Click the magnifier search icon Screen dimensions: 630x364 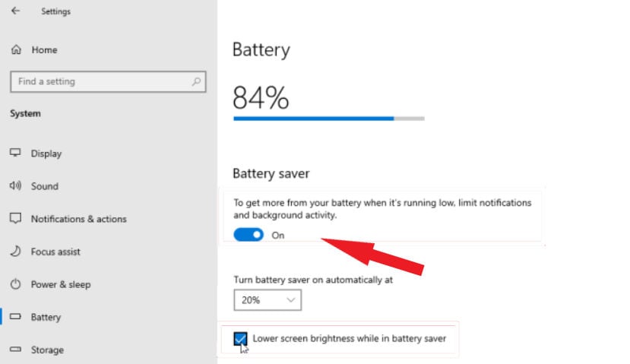click(x=196, y=81)
